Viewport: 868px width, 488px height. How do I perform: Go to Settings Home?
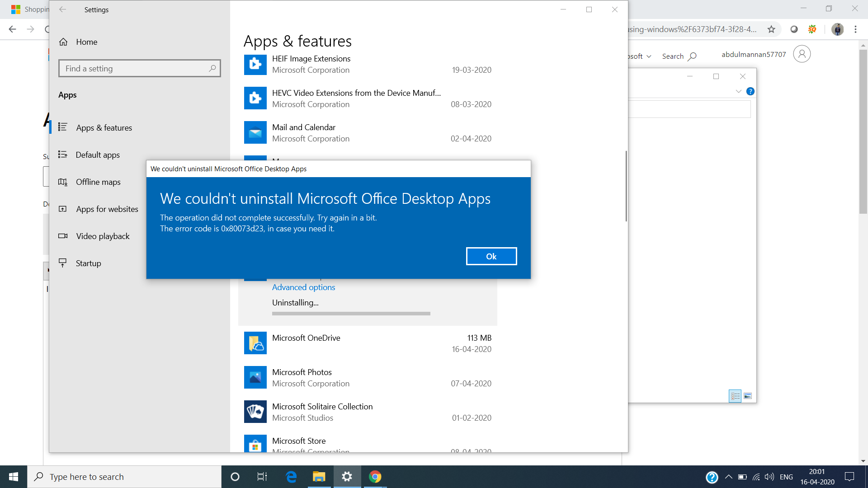pyautogui.click(x=86, y=42)
